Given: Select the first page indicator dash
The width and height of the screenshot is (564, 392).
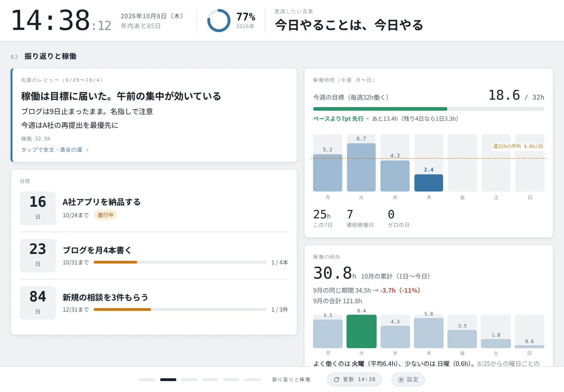Looking at the screenshot, I should (x=147, y=380).
